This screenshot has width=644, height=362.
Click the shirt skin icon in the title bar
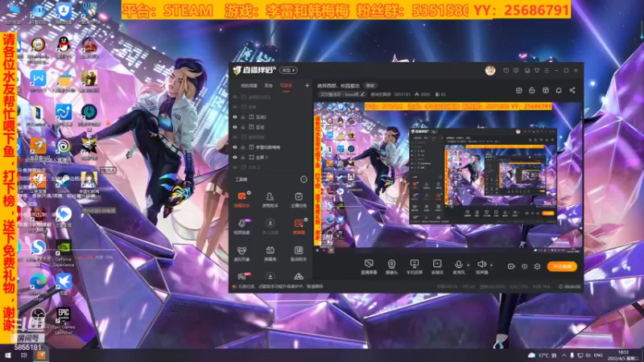coord(537,71)
